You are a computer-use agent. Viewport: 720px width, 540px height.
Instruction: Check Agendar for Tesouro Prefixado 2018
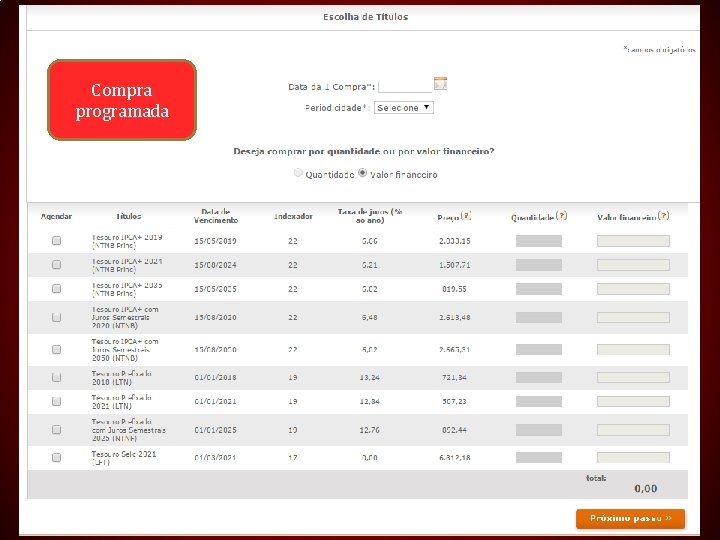(x=56, y=377)
